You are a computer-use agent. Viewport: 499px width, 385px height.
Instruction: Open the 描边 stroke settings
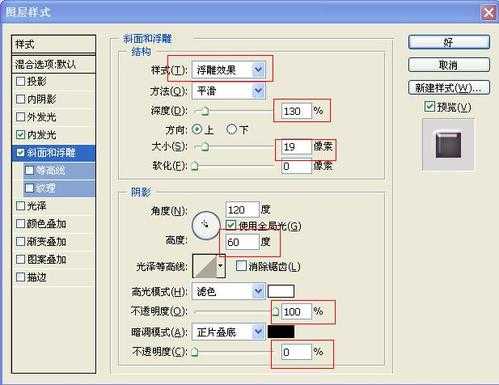coord(37,277)
